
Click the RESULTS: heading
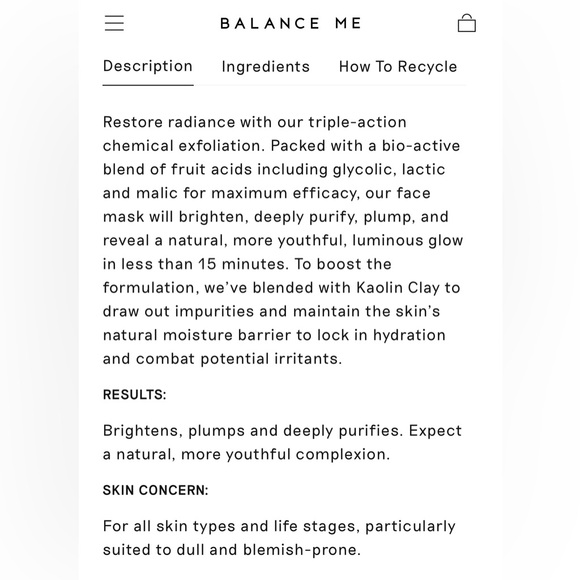pos(135,395)
